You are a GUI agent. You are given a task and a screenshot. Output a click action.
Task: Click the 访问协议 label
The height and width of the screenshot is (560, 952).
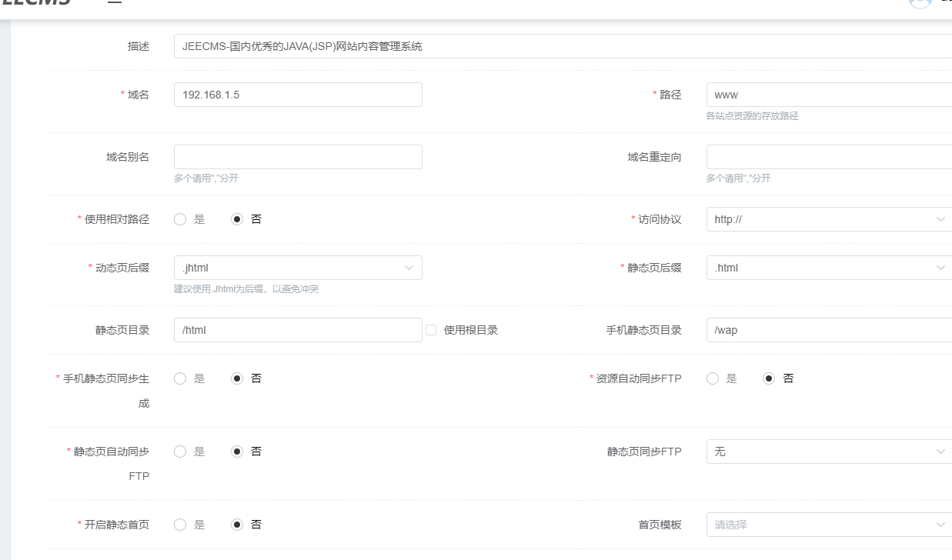[x=660, y=219]
